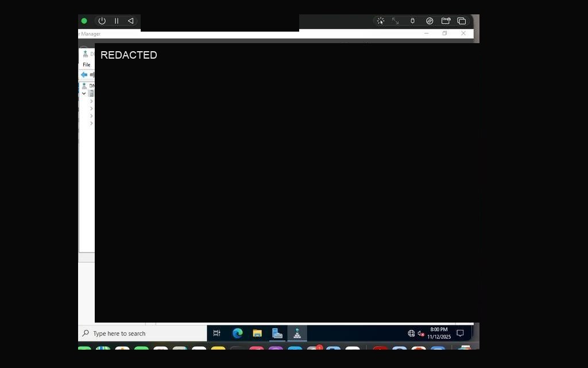
Task: Click the disc drive icon in VM toolbar
Action: pyautogui.click(x=430, y=21)
